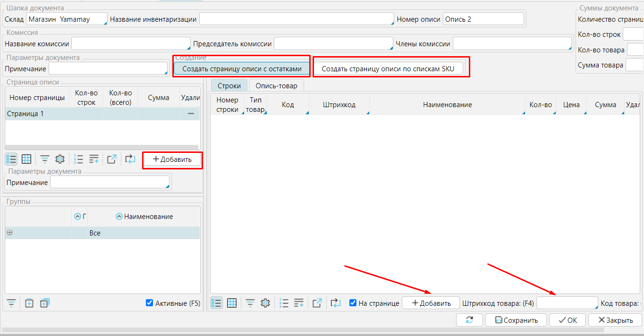Click refresh icon button next to Сохранить
Screen dimensions: 644x336
click(469, 320)
